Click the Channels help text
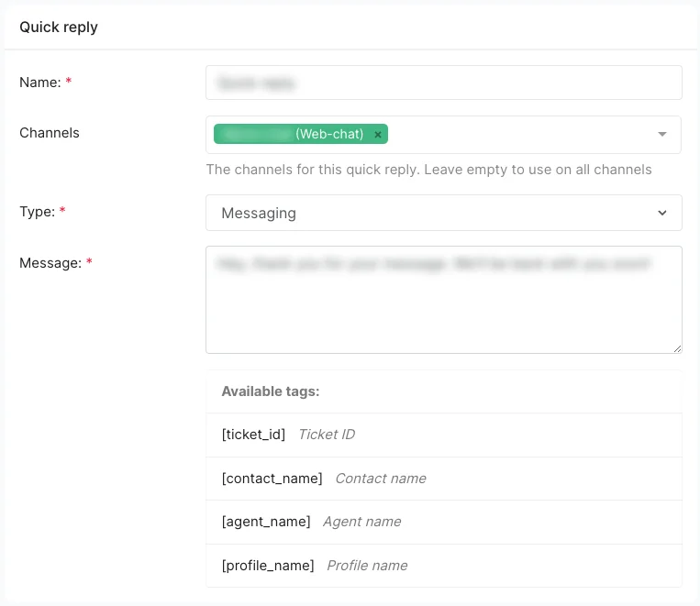Viewport: 700px width, 606px height. point(428,170)
